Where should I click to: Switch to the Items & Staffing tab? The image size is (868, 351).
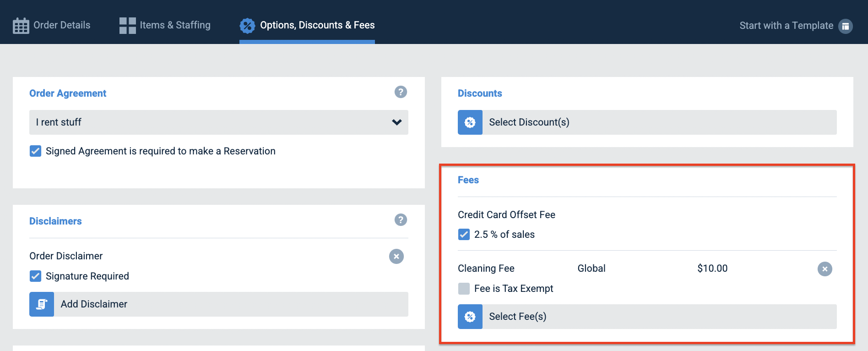(x=165, y=25)
